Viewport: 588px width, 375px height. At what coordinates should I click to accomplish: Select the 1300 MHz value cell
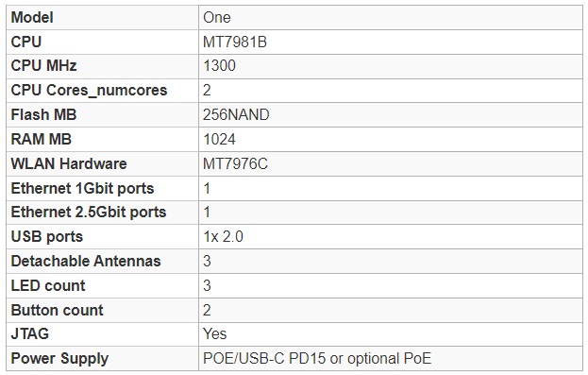(x=391, y=66)
